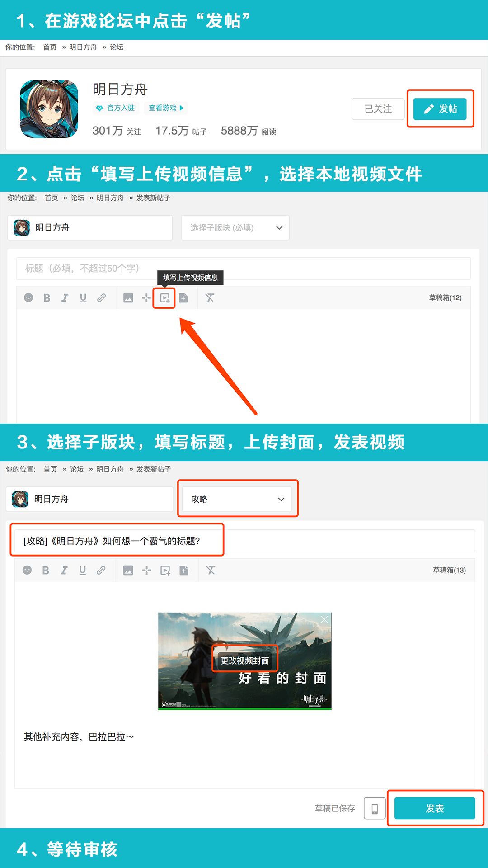The height and width of the screenshot is (868, 488).
Task: Click the 填写上传视频信息 video upload icon
Action: coord(164,298)
